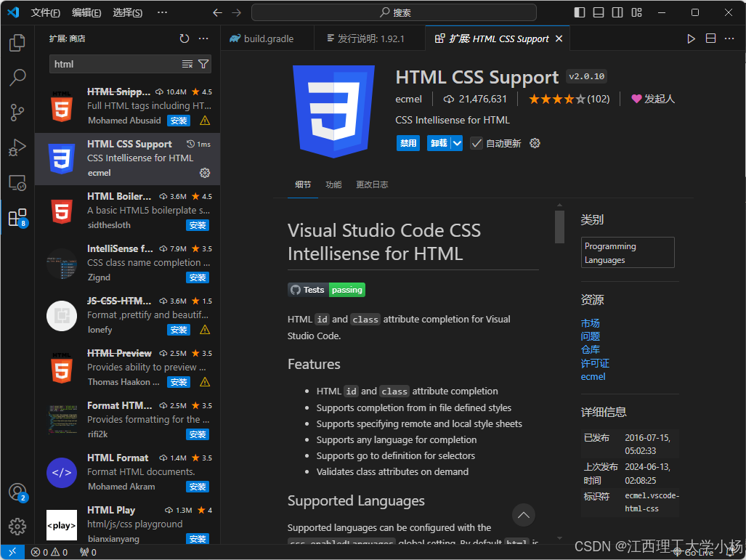Split the editor with layout icon
This screenshot has width=746, height=560.
coord(711,38)
